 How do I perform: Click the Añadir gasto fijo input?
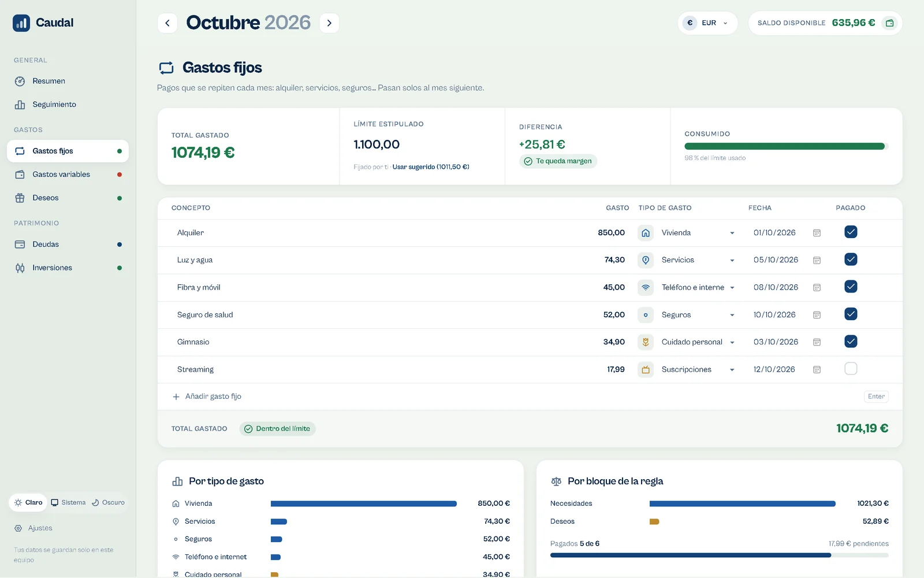[520, 397]
